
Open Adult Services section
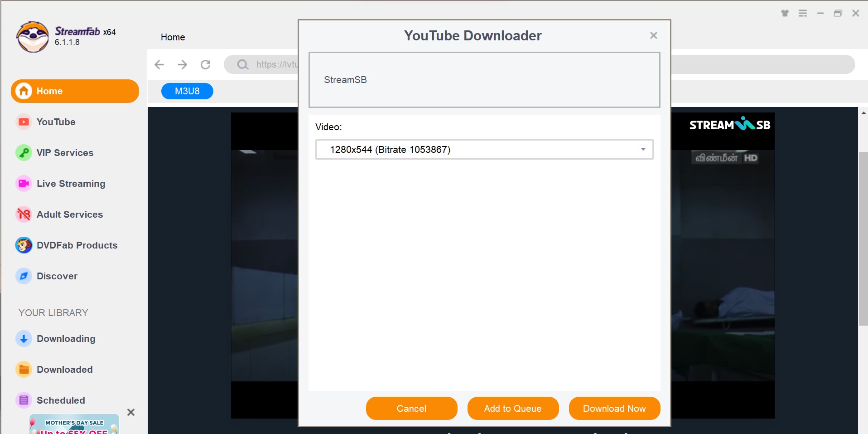(x=70, y=215)
